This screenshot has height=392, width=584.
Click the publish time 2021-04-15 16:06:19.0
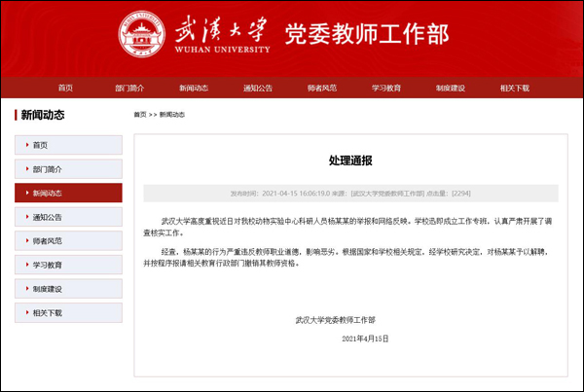[x=296, y=194]
